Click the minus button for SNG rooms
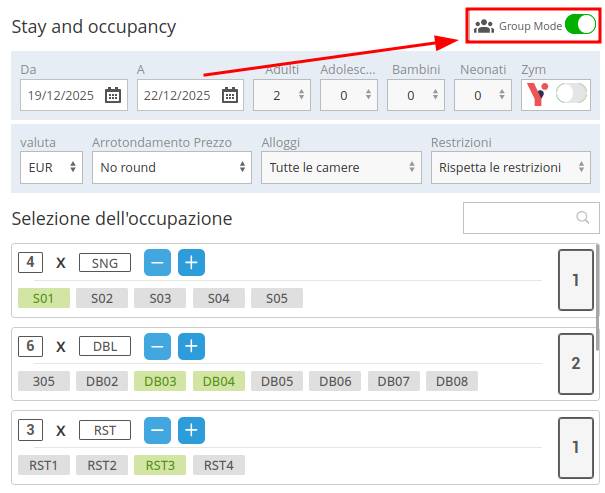 click(x=158, y=263)
